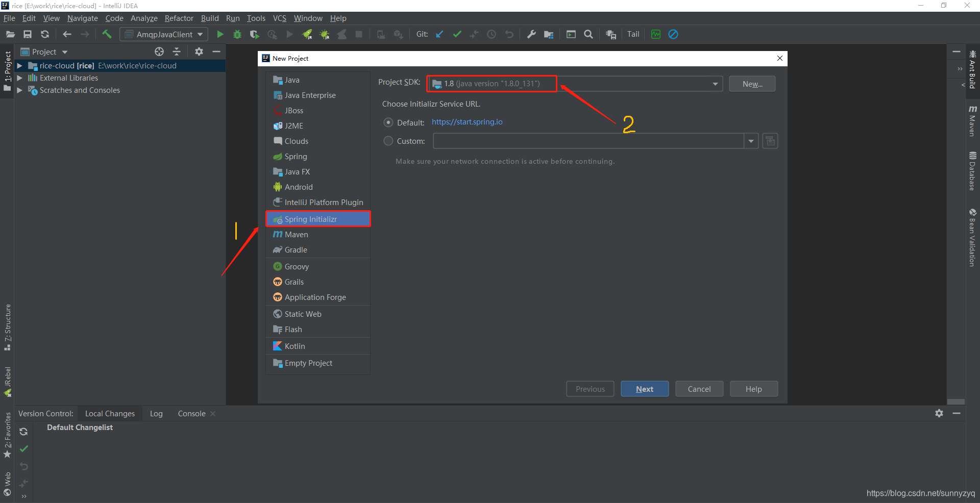Screen dimensions: 980x503
Task: Open Settings wrench icon
Action: 531,34
